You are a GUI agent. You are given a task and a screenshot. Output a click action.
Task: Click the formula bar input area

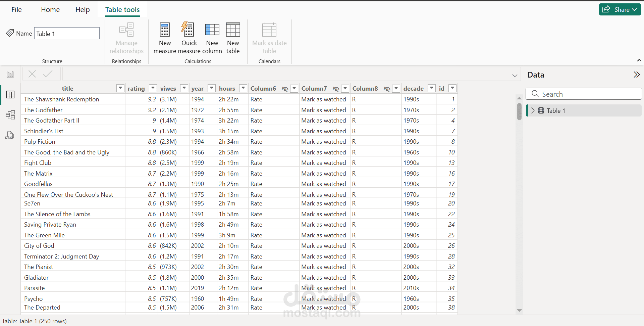[x=291, y=74]
